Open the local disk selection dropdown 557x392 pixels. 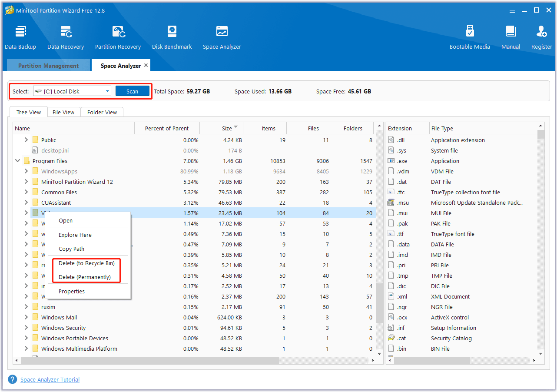tap(107, 91)
